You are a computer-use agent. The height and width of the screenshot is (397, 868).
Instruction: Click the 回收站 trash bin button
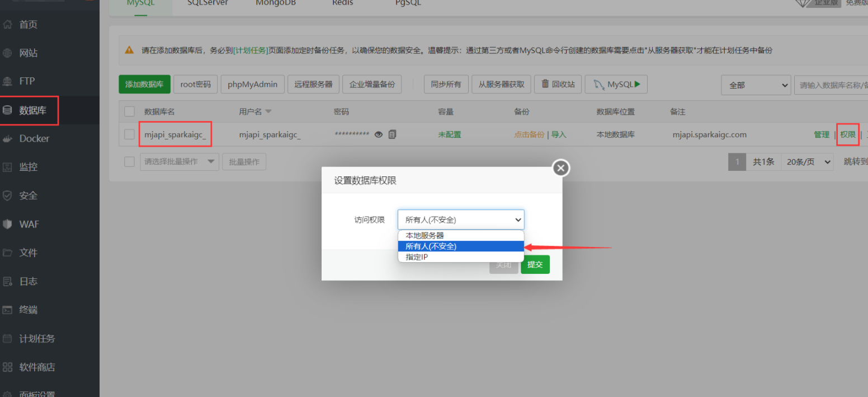[x=558, y=85]
